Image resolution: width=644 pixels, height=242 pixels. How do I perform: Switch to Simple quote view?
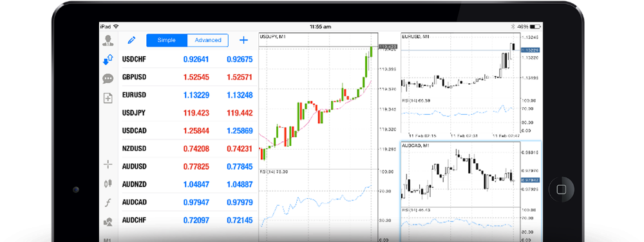167,40
